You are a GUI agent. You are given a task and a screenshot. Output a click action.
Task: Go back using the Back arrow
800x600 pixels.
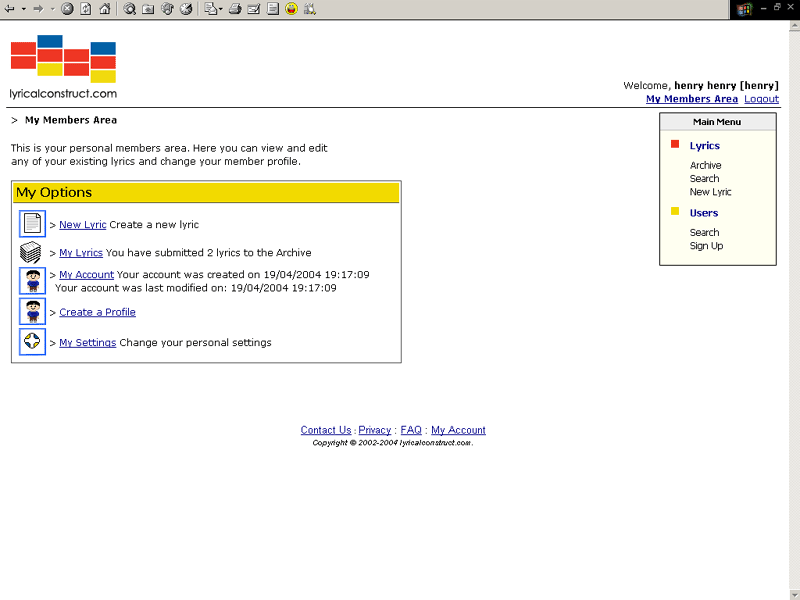(9, 9)
